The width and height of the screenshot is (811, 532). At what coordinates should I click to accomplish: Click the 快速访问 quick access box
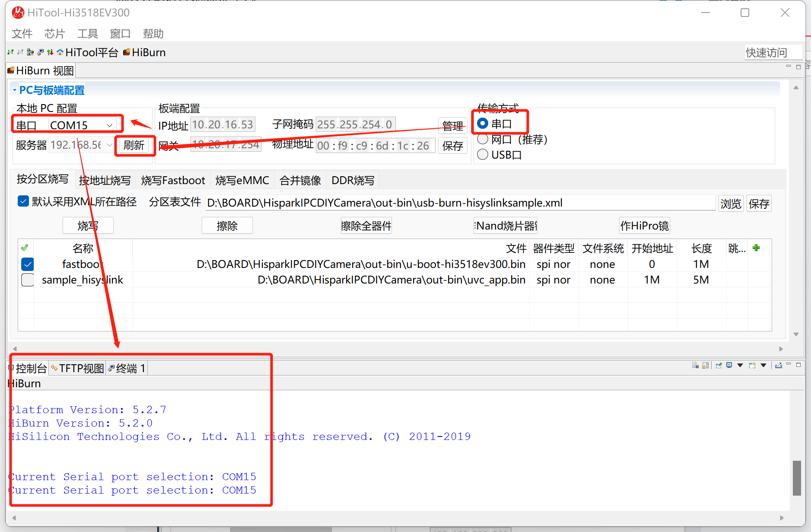[773, 52]
